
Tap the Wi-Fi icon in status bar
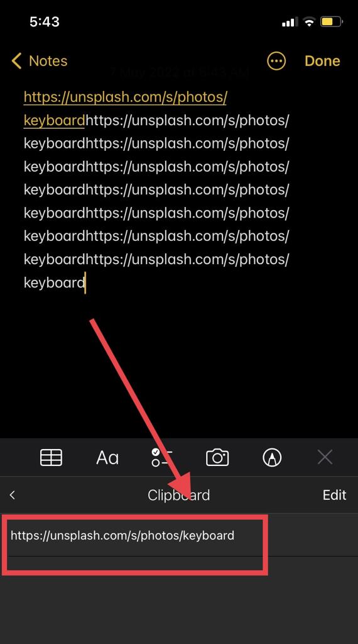309,22
